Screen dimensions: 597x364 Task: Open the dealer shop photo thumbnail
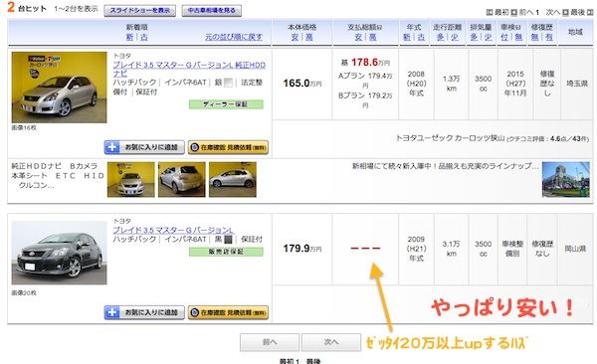[x=566, y=180]
